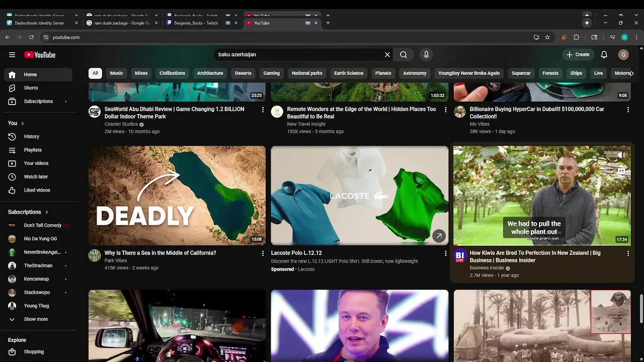This screenshot has height=362, width=644.
Task: Unmute the Kiwis preview with the speaker icon
Action: (621, 155)
